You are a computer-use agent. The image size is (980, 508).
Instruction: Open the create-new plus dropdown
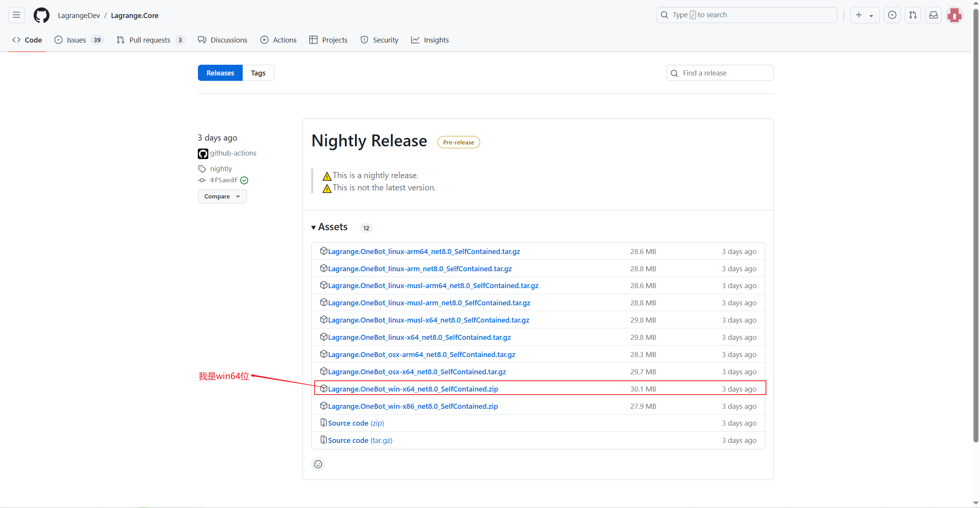pos(865,15)
